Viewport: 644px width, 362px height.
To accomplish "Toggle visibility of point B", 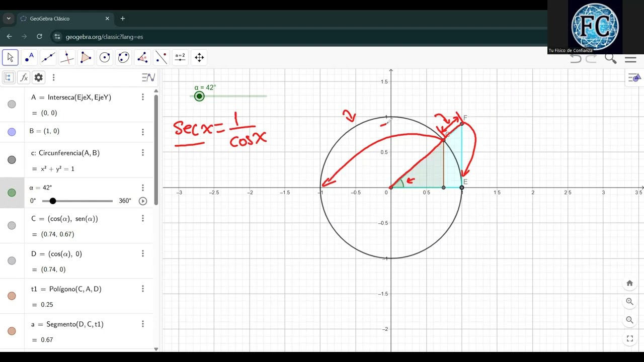I will tap(12, 132).
